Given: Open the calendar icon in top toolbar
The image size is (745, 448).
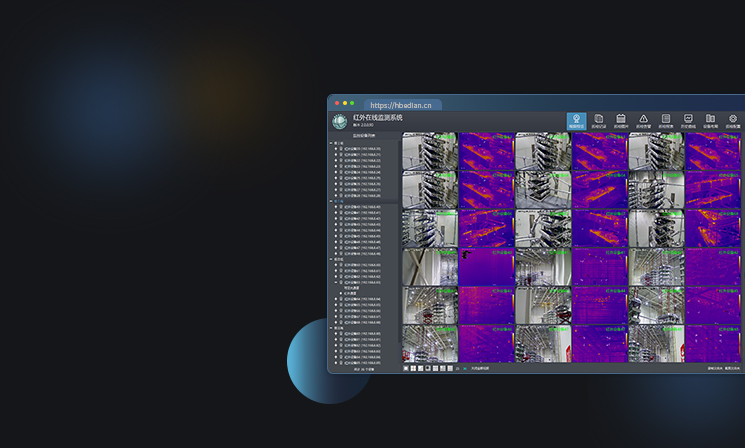Looking at the screenshot, I should (x=621, y=121).
